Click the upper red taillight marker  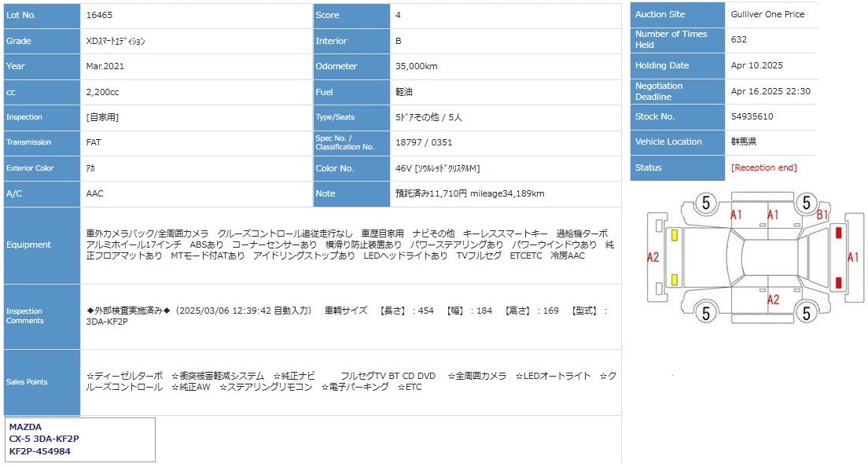pyautogui.click(x=838, y=233)
